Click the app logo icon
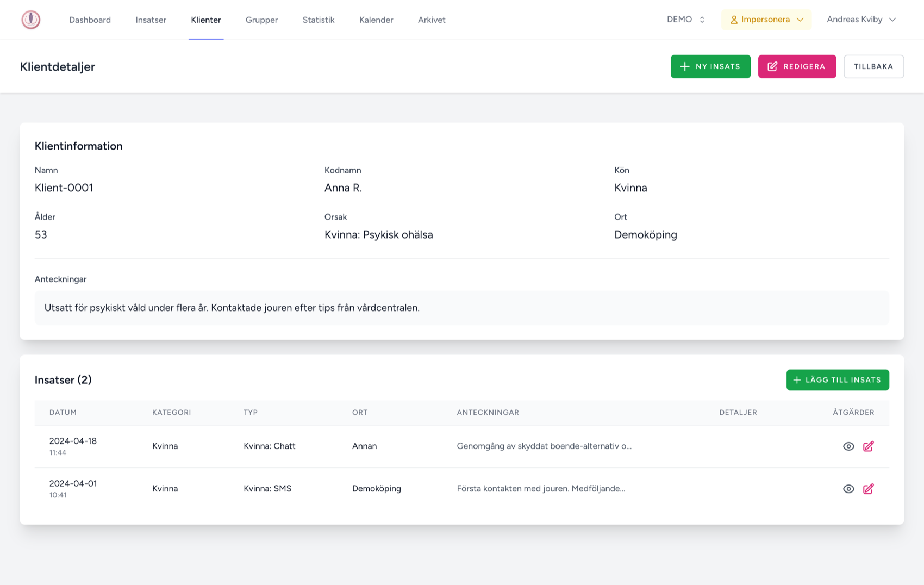Viewport: 924px width, 585px height. [x=31, y=20]
